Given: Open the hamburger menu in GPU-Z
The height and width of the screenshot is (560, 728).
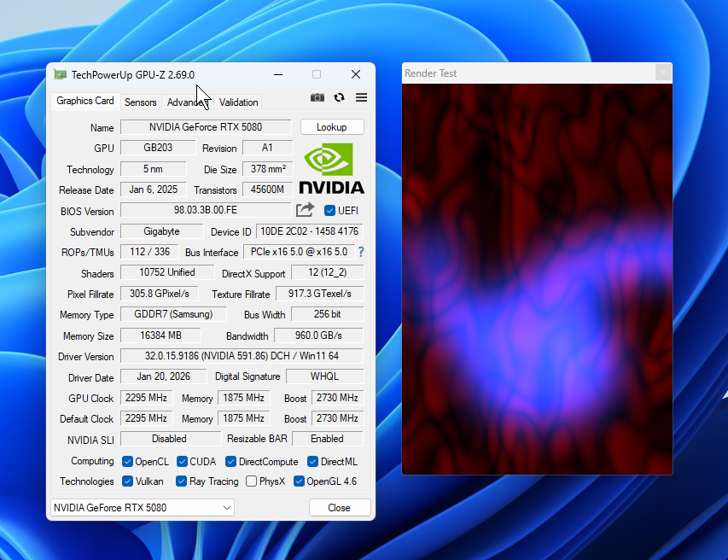Looking at the screenshot, I should tap(361, 97).
